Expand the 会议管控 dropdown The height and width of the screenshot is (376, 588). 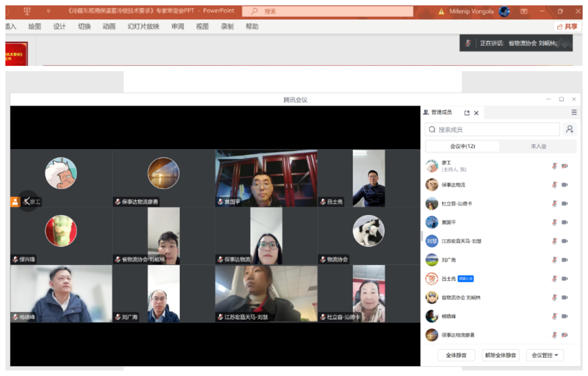545,356
